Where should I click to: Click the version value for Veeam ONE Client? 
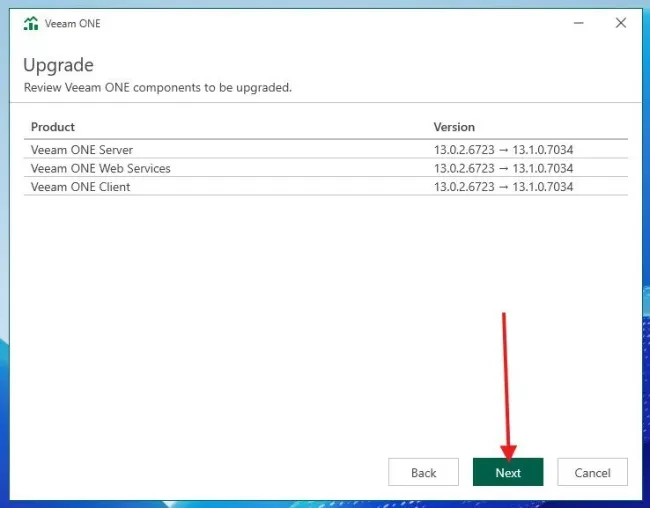503,187
